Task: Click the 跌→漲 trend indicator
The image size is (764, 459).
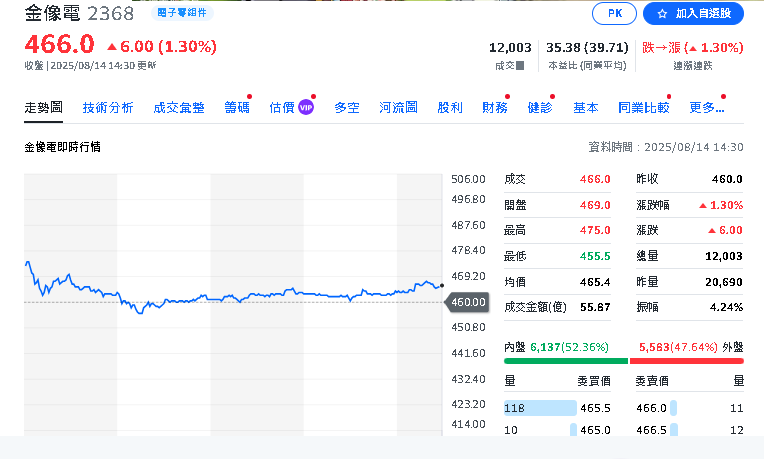Action: tap(692, 48)
